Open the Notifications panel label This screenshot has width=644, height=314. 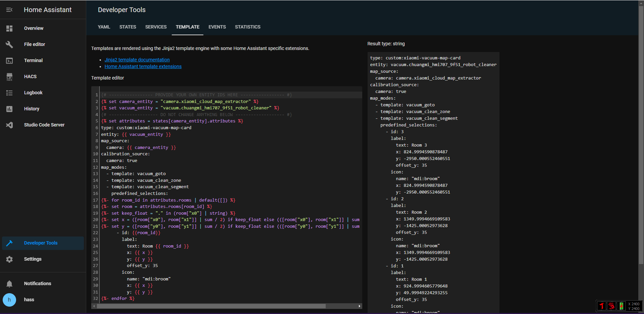[x=38, y=283]
